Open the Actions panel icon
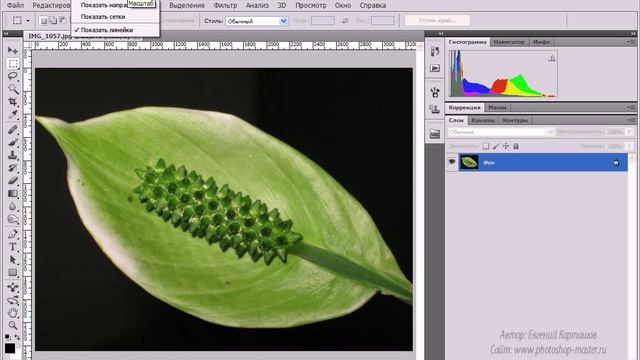640x360 pixels. (x=435, y=68)
